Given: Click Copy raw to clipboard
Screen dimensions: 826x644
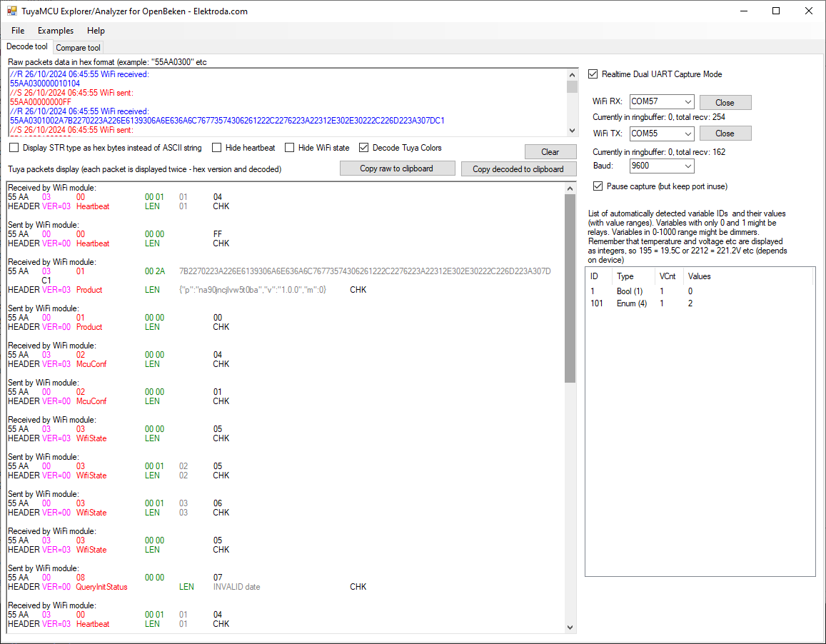Looking at the screenshot, I should coord(397,168).
